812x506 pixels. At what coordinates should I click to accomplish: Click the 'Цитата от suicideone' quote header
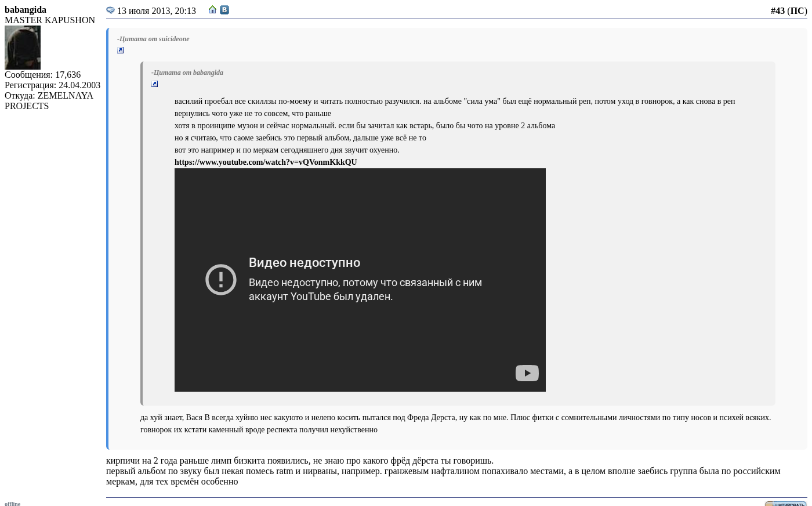tap(153, 39)
